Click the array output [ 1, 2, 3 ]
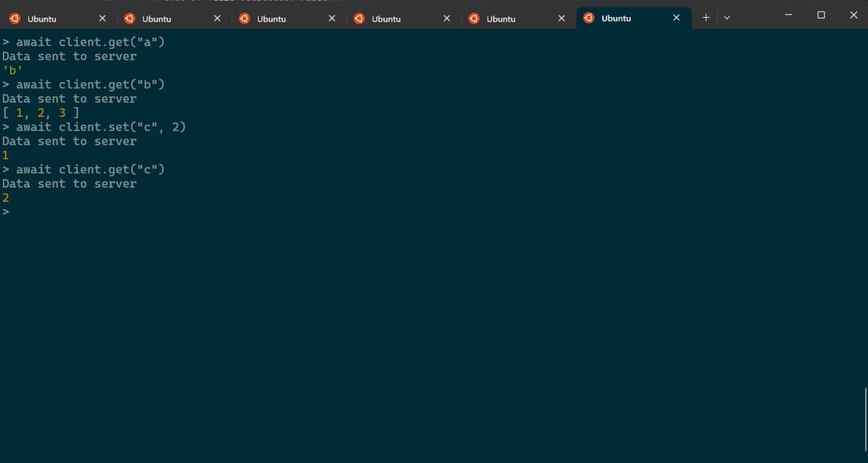 click(x=41, y=113)
